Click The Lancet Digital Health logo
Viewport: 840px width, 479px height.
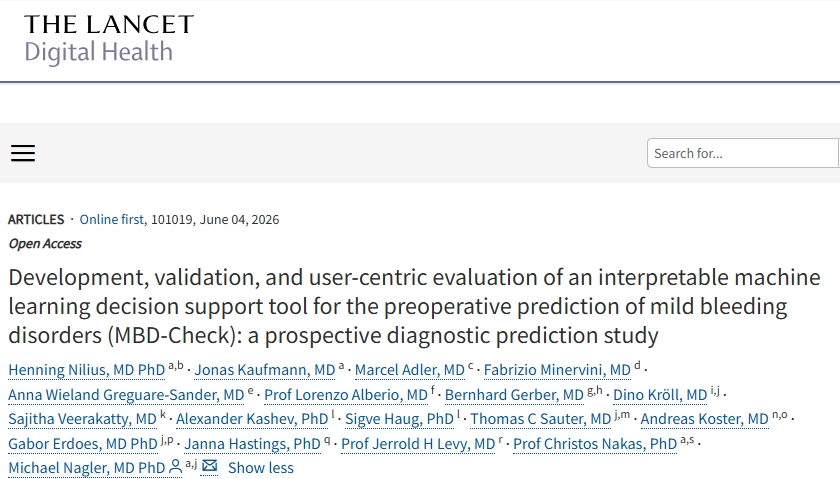pos(109,39)
